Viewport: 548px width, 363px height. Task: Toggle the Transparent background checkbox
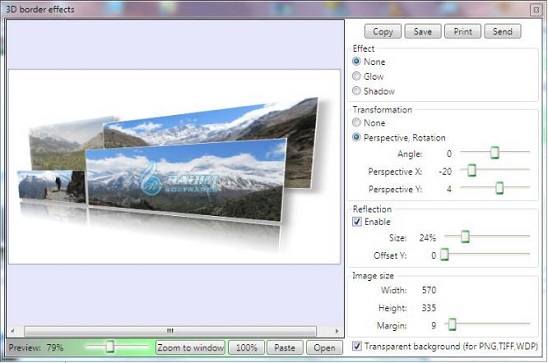coord(357,346)
